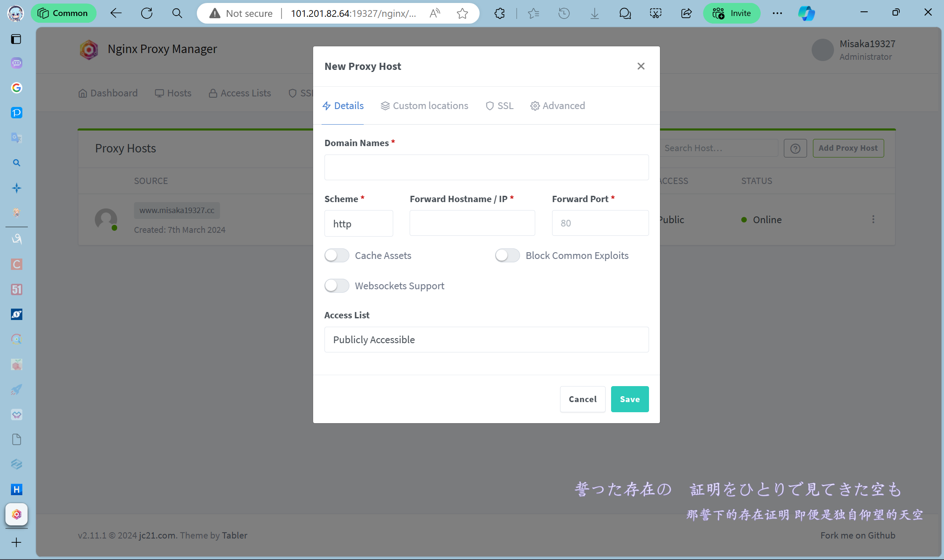Image resolution: width=944 pixels, height=560 pixels.
Task: Click the Nginx Proxy Manager logo
Action: point(89,50)
